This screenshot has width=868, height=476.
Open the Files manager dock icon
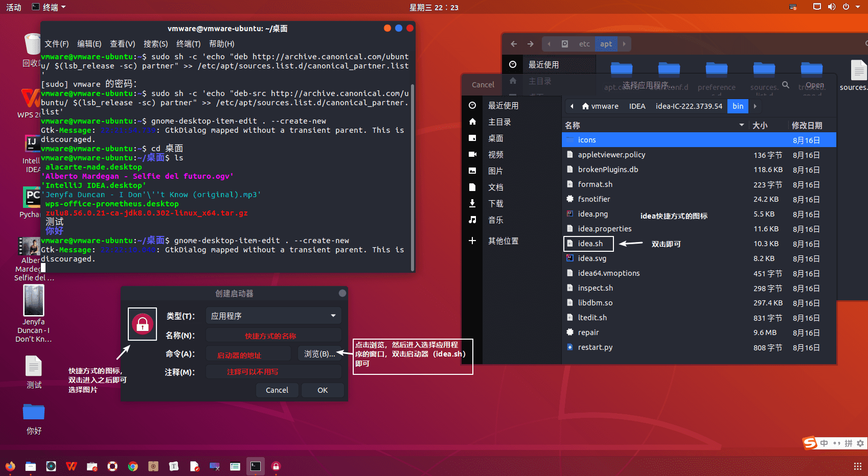pos(31,466)
